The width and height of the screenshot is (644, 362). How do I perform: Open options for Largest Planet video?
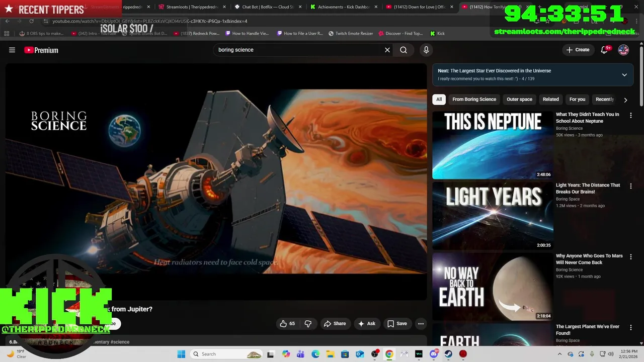click(x=631, y=327)
